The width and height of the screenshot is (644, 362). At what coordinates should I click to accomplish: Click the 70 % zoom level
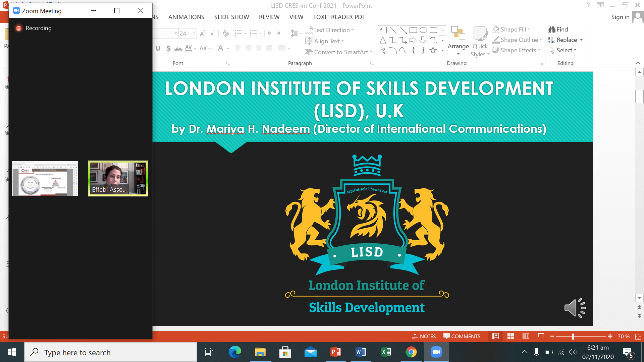click(624, 336)
